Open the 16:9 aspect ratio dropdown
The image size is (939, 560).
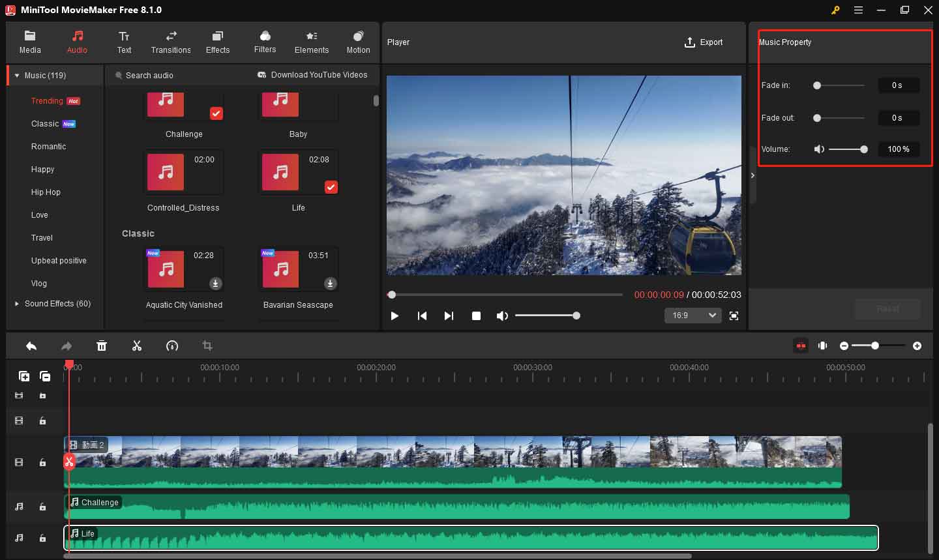point(693,316)
